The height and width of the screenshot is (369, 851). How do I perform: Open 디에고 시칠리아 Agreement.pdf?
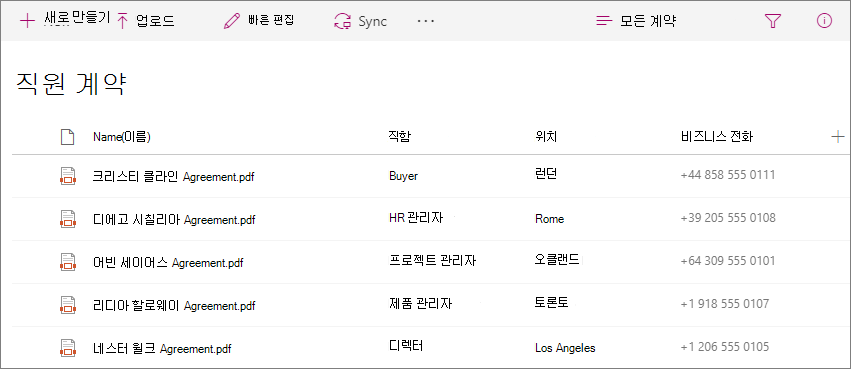[174, 219]
